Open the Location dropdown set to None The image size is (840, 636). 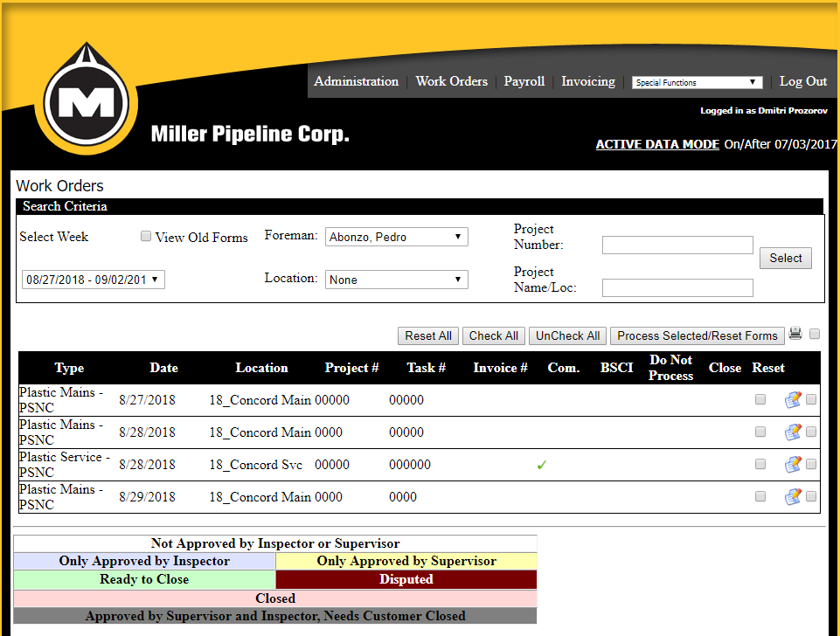(397, 280)
